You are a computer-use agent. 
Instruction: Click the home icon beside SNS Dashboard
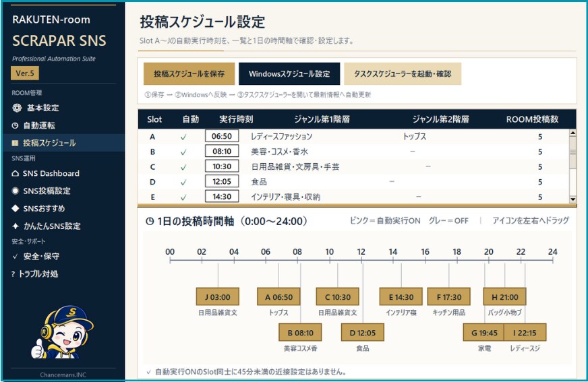coord(15,173)
